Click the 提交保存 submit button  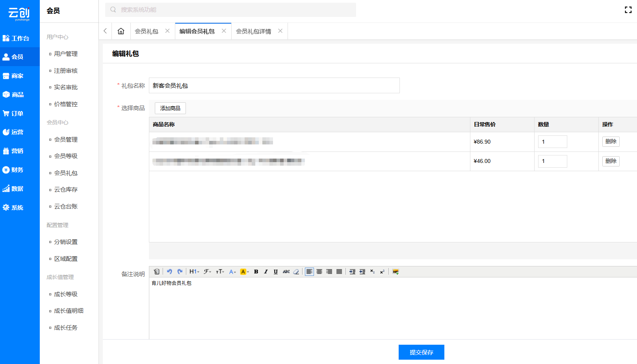click(421, 352)
